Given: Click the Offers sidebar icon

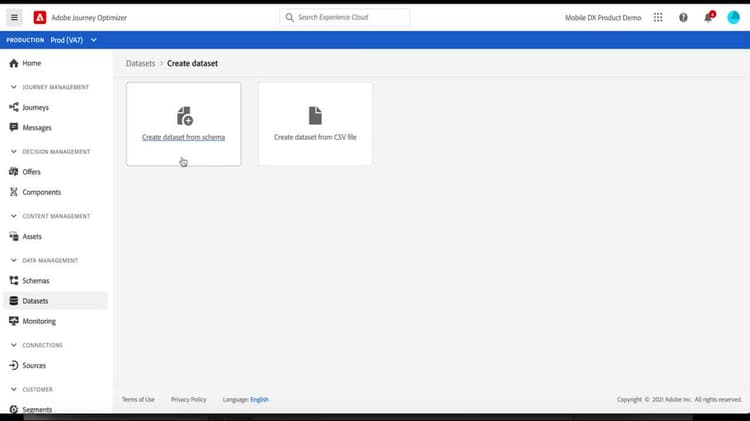Looking at the screenshot, I should [x=13, y=172].
